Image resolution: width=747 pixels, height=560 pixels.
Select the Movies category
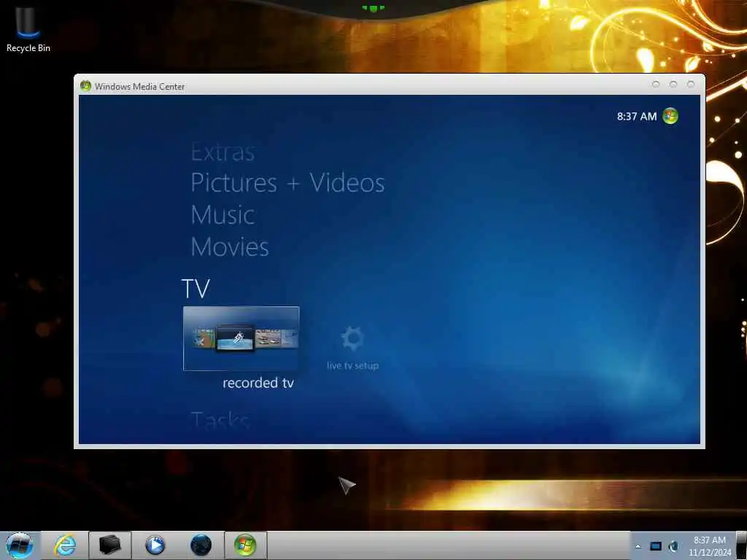click(x=230, y=246)
